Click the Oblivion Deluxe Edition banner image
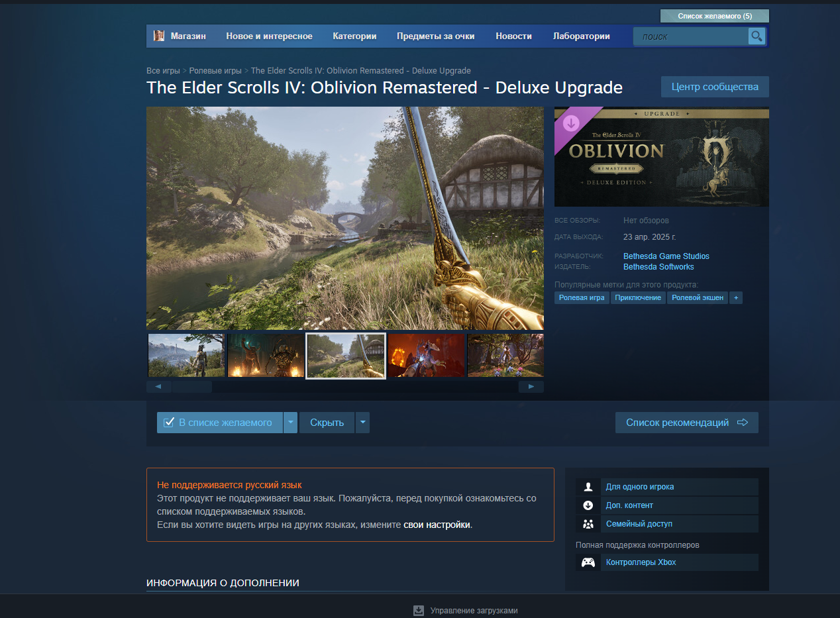840x618 pixels. [x=662, y=157]
